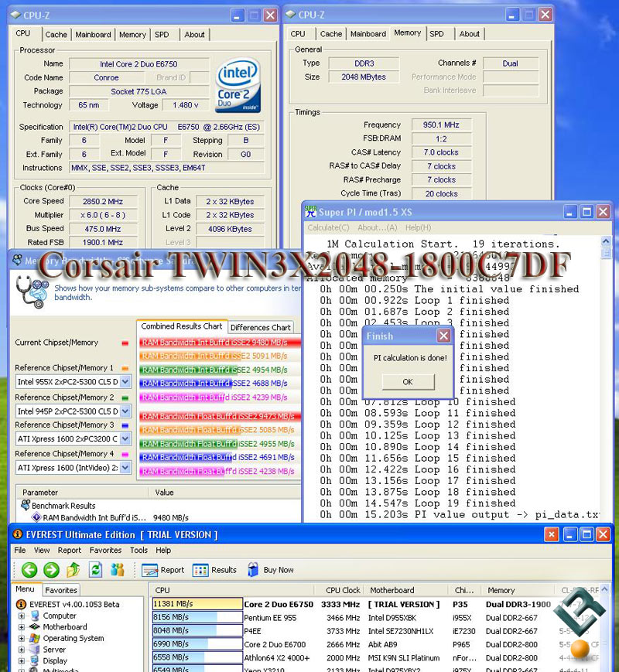Open Reference Chipset/Memory 1 dropdown
This screenshot has width=619, height=672.
125,381
